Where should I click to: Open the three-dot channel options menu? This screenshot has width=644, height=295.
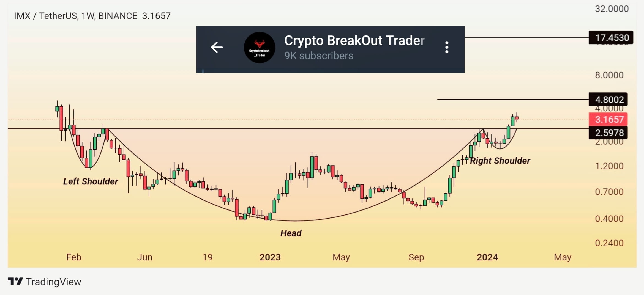446,47
